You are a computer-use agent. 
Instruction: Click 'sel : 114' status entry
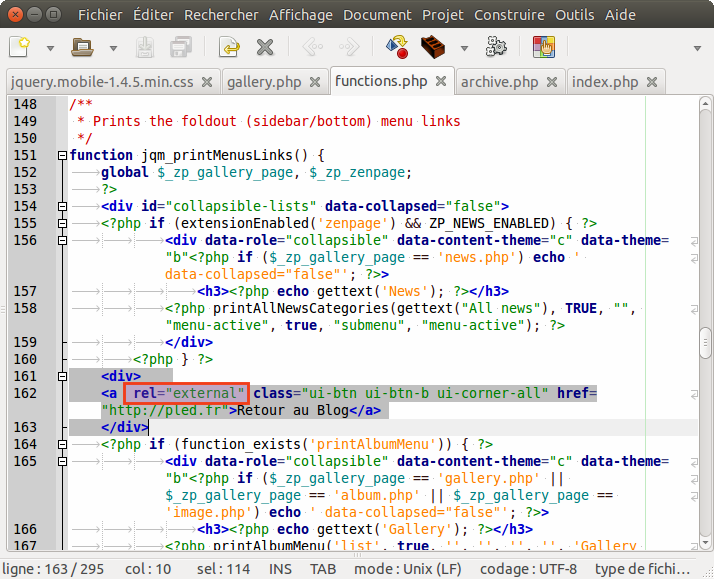point(223,569)
